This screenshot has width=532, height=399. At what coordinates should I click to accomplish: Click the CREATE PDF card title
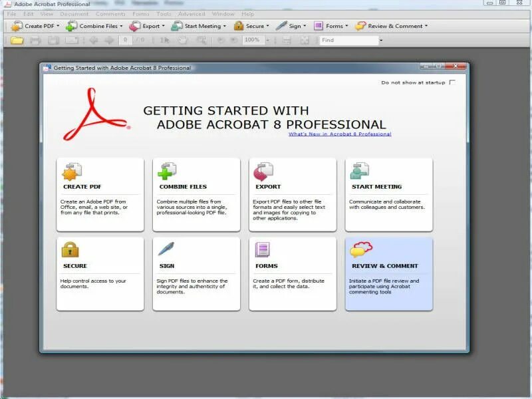click(x=82, y=187)
